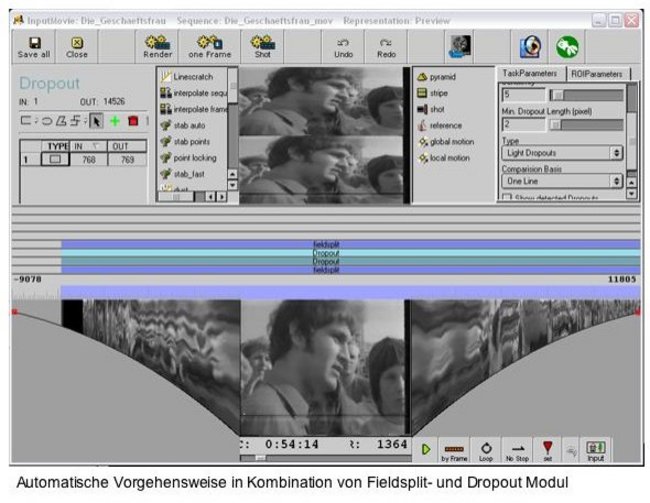Choose the interpolate frame module
This screenshot has height=503, width=650.
tap(194, 109)
